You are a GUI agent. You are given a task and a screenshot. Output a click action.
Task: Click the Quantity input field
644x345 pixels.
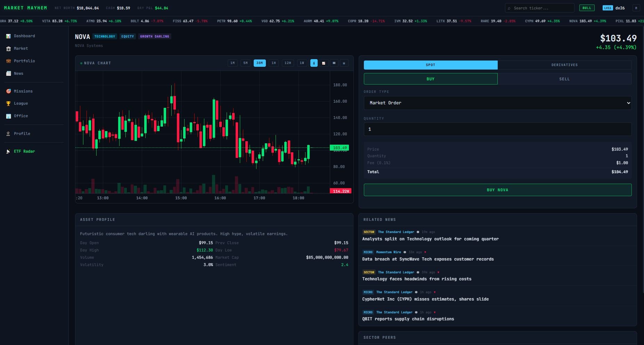[x=498, y=129]
